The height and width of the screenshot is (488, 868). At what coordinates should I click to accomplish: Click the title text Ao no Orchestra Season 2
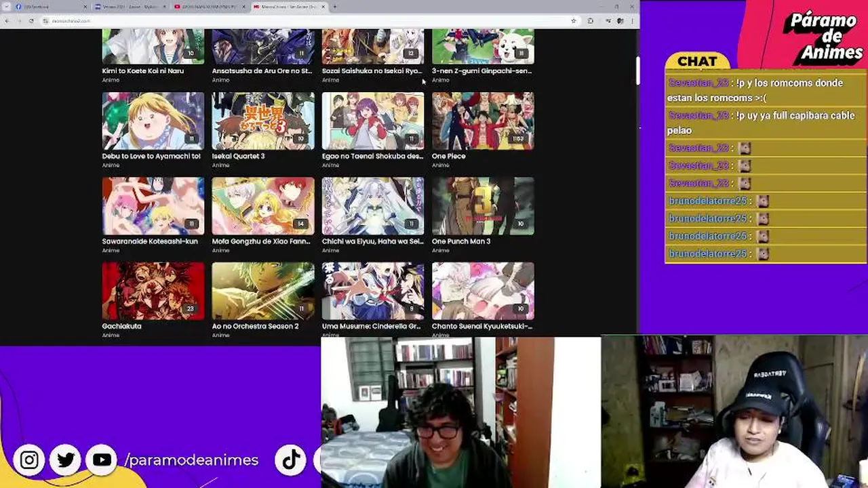tap(256, 326)
